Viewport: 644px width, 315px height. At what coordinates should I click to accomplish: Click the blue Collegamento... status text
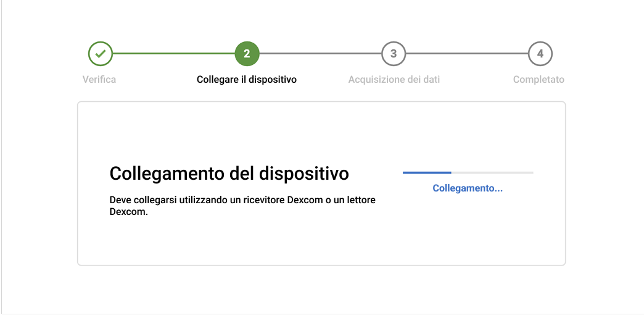pos(468,188)
